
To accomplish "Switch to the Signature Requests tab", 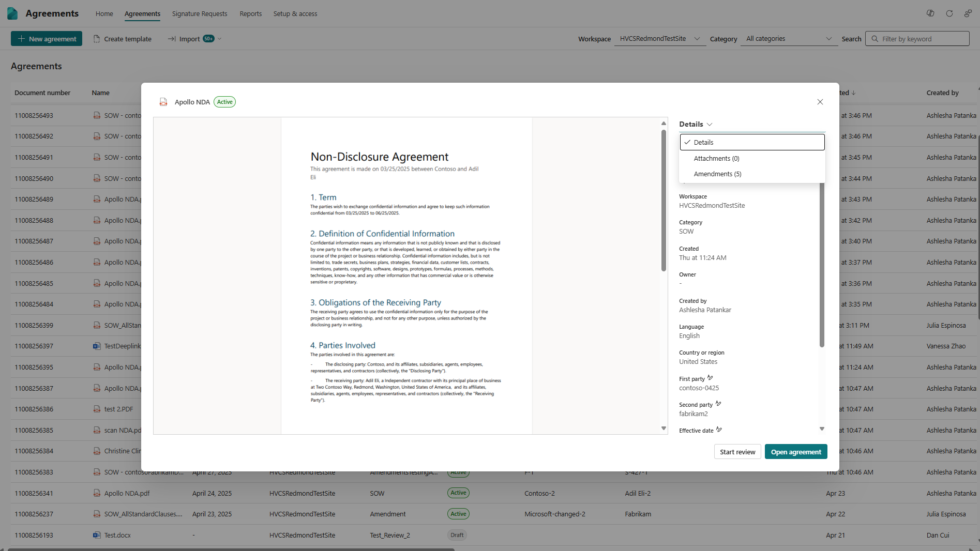I will pyautogui.click(x=200, y=13).
